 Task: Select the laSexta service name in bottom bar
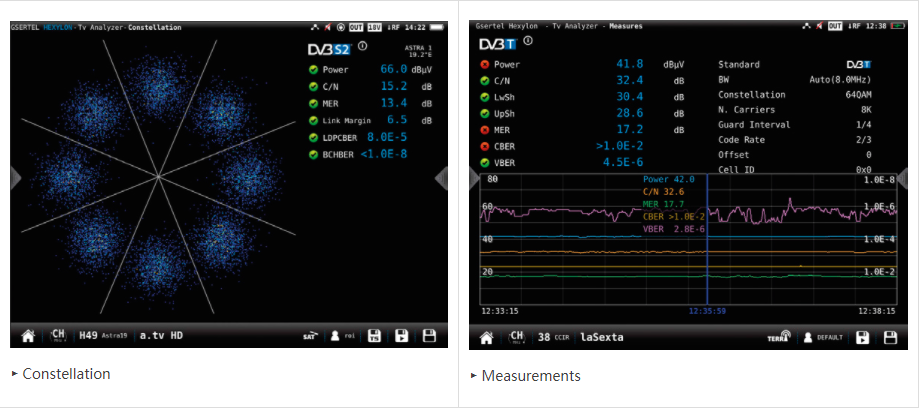pyautogui.click(x=601, y=337)
